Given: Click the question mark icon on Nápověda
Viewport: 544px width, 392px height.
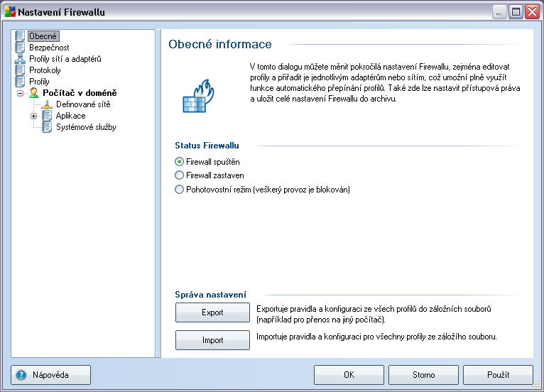Looking at the screenshot, I should [21, 375].
